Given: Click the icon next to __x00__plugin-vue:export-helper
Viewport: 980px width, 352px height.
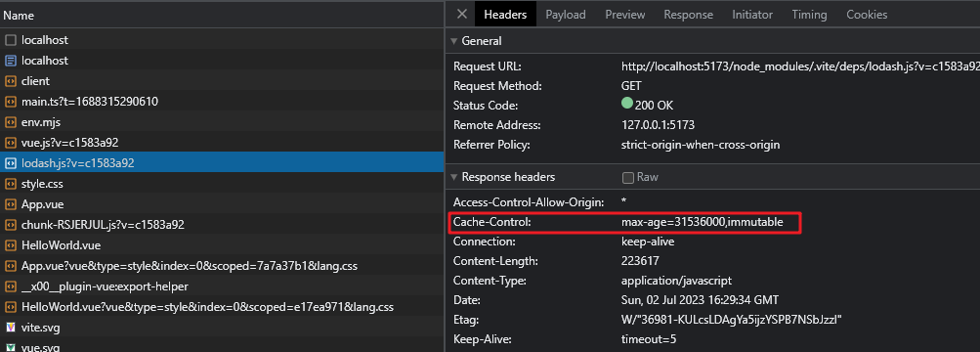Looking at the screenshot, I should [11, 286].
